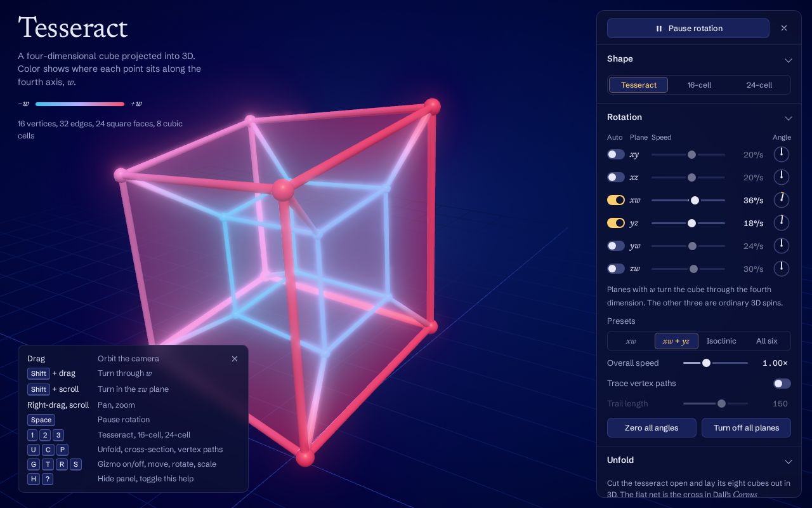The image size is (812, 508).
Task: Choose the Isoclinic rotation preset
Action: point(721,341)
